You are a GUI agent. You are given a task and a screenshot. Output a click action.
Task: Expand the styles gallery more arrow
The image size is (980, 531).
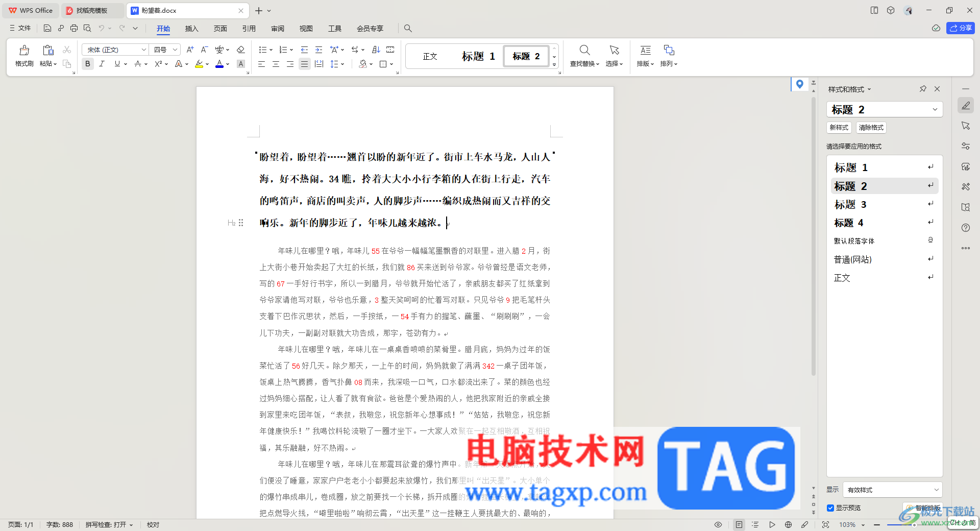point(554,65)
